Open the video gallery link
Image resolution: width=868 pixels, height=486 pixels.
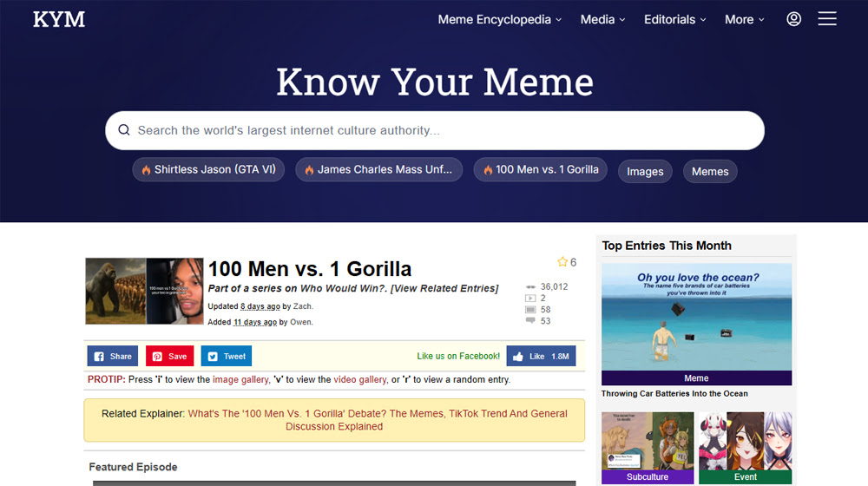tap(360, 380)
